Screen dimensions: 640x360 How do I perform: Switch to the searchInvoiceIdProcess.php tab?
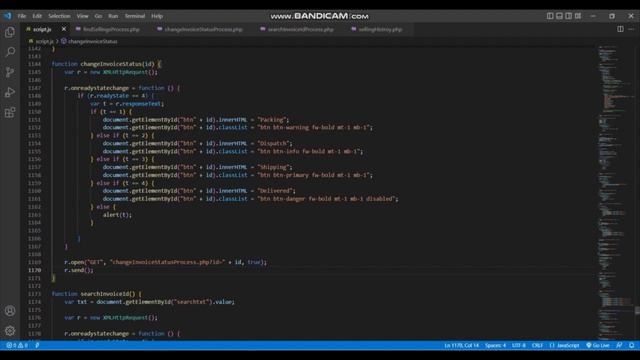[300, 29]
